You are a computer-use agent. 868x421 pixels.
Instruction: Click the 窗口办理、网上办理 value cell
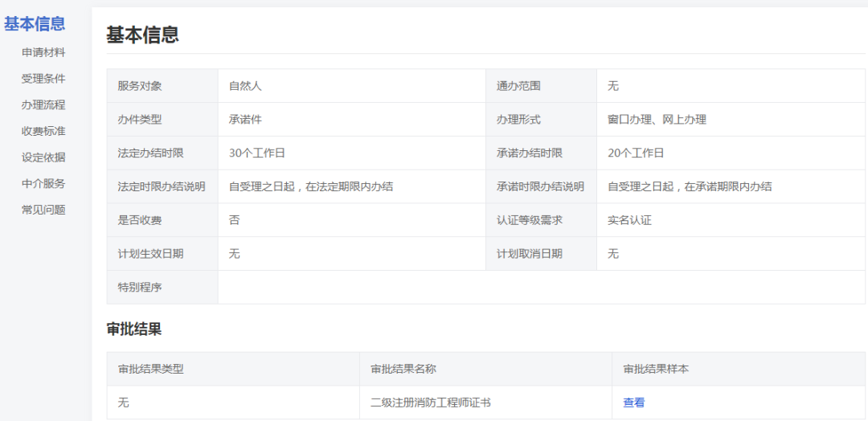tap(657, 120)
